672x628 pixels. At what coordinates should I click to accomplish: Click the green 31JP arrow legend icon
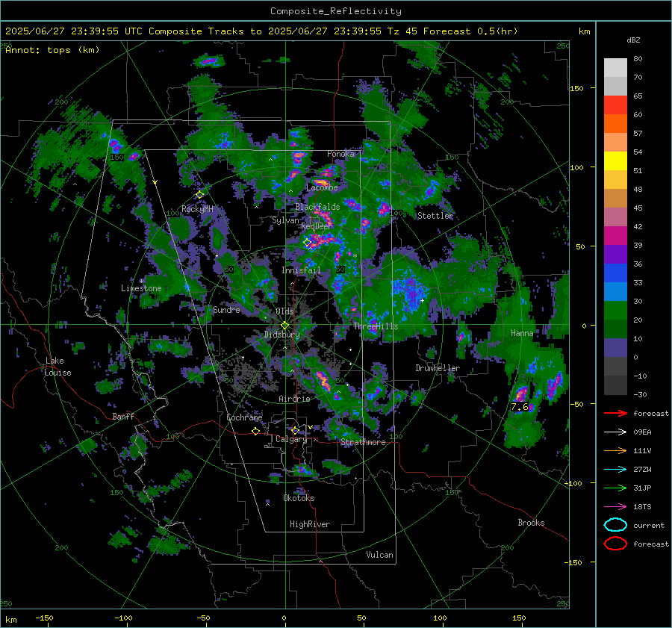615,488
